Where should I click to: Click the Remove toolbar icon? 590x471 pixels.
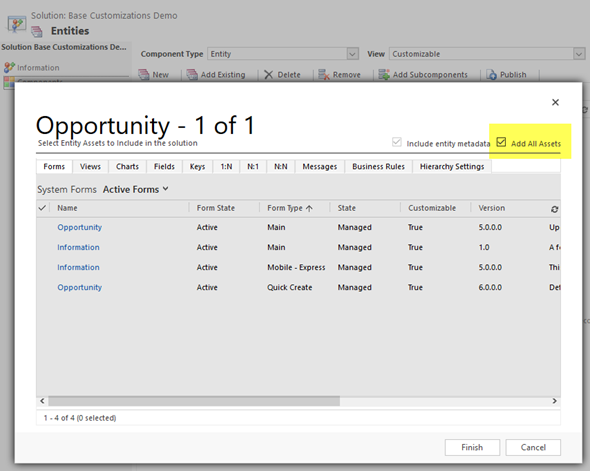click(x=324, y=74)
